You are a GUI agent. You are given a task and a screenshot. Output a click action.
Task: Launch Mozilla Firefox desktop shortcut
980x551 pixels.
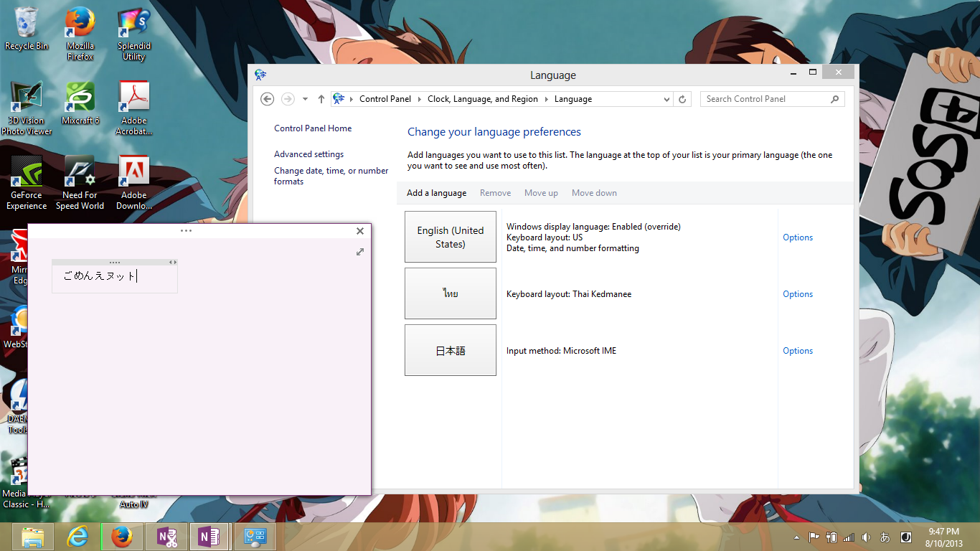(80, 33)
